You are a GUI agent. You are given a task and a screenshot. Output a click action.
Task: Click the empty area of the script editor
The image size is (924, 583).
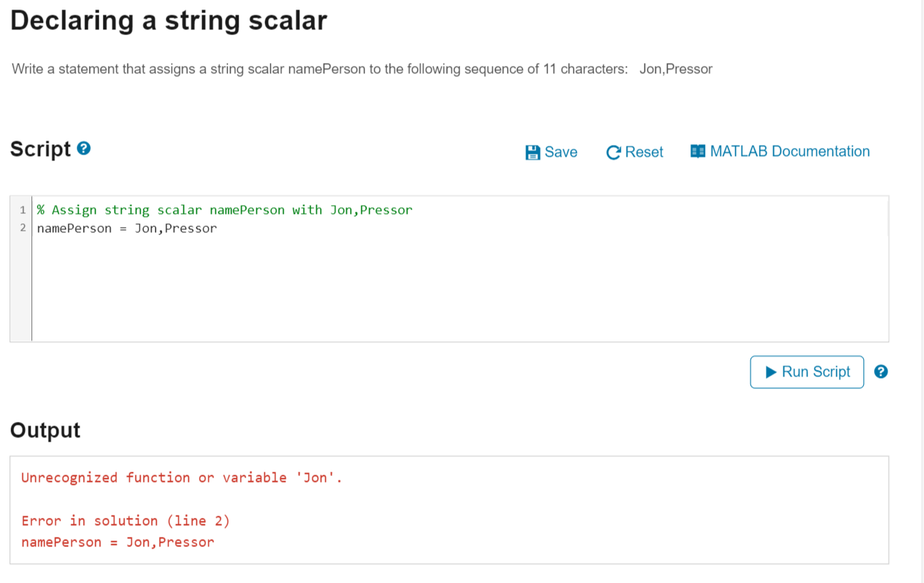pyautogui.click(x=460, y=289)
